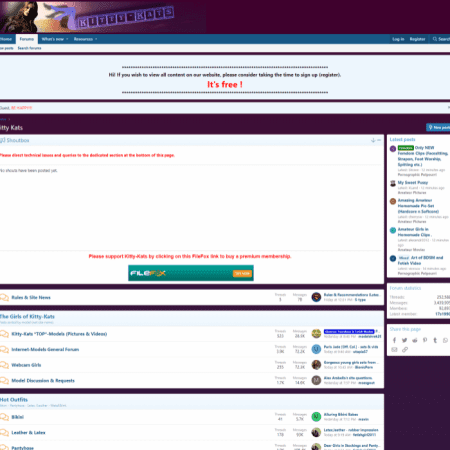Click the Shoutbox title icon
The image size is (450, 450).
point(3,140)
